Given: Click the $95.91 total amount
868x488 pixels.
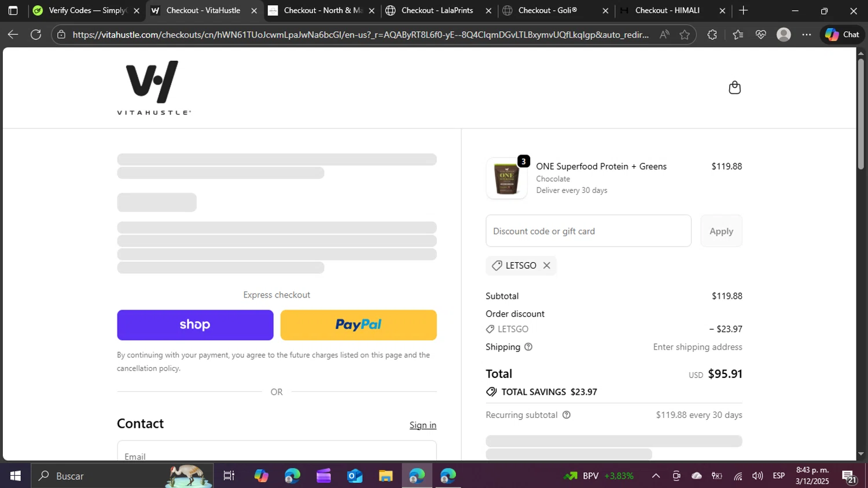Looking at the screenshot, I should coord(725,374).
